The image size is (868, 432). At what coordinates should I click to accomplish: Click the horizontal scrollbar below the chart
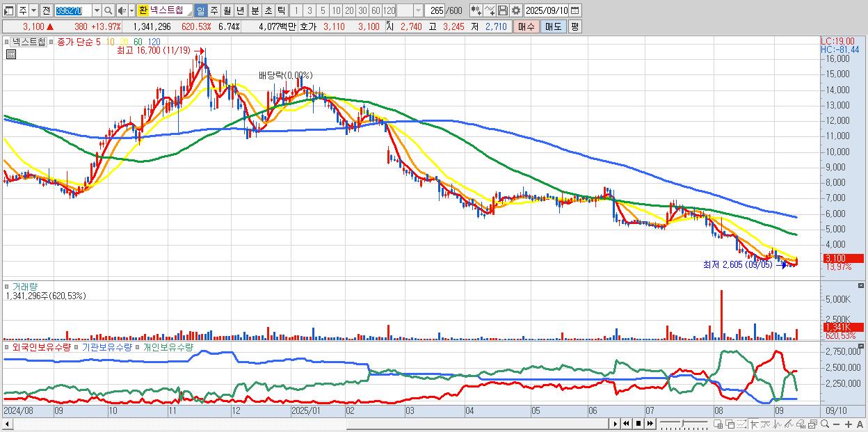pyautogui.click(x=306, y=424)
